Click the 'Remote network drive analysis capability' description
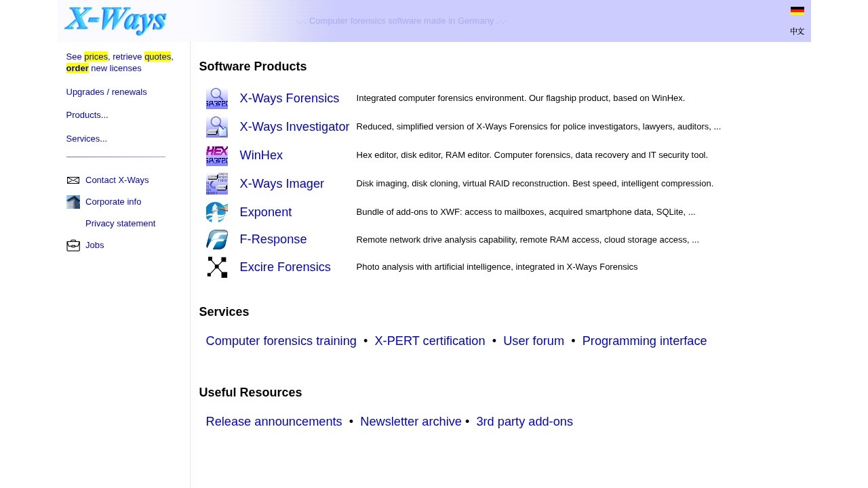The height and width of the screenshot is (488, 868). tap(528, 240)
